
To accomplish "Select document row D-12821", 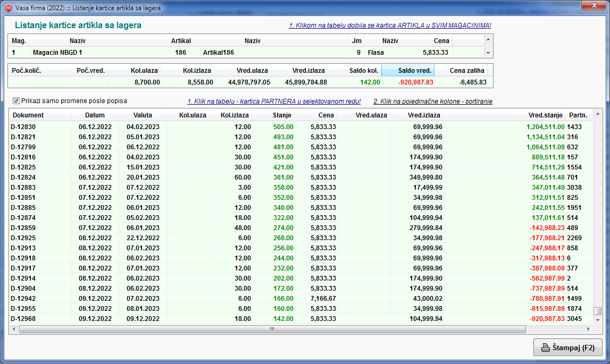I will [x=300, y=137].
